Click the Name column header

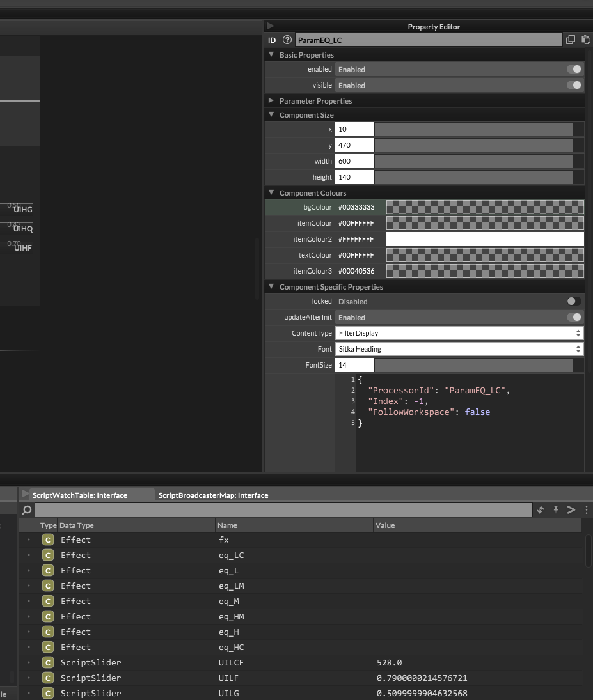[228, 525]
